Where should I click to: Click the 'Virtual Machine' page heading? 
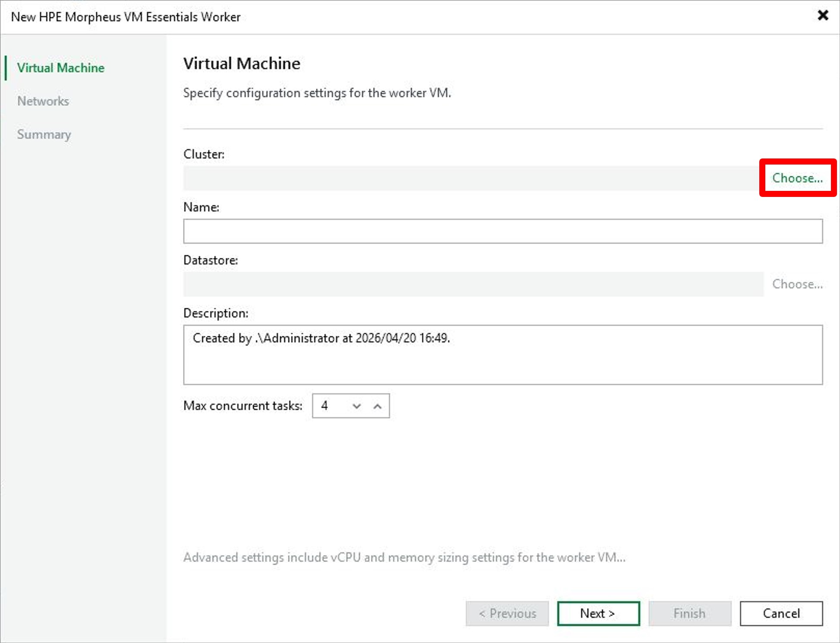coord(242,63)
